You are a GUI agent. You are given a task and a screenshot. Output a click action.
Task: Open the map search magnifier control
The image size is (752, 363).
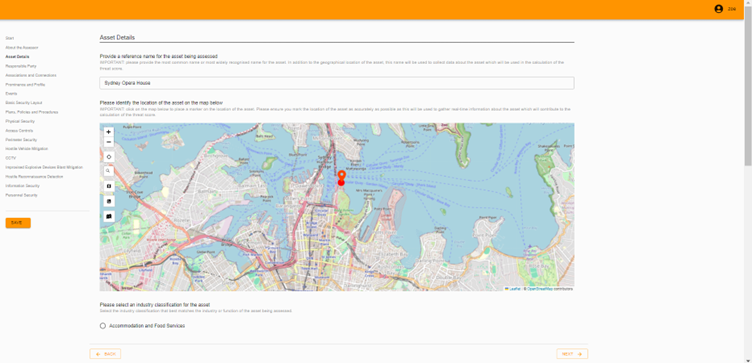(109, 171)
